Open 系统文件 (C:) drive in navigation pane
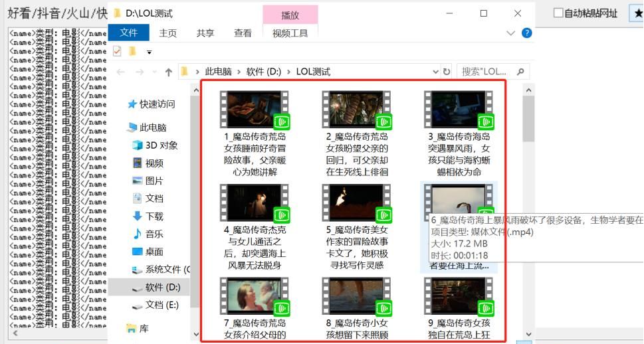The height and width of the screenshot is (344, 644). (161, 269)
